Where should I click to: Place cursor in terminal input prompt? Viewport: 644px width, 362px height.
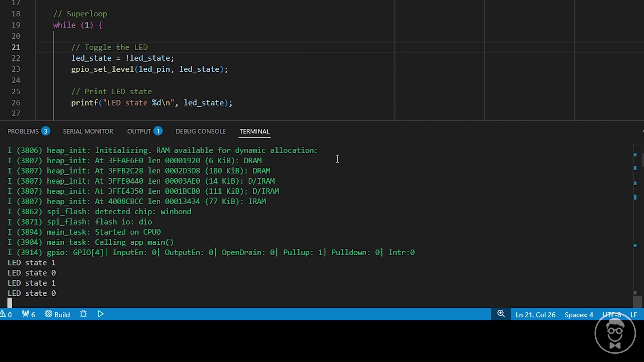click(10, 303)
